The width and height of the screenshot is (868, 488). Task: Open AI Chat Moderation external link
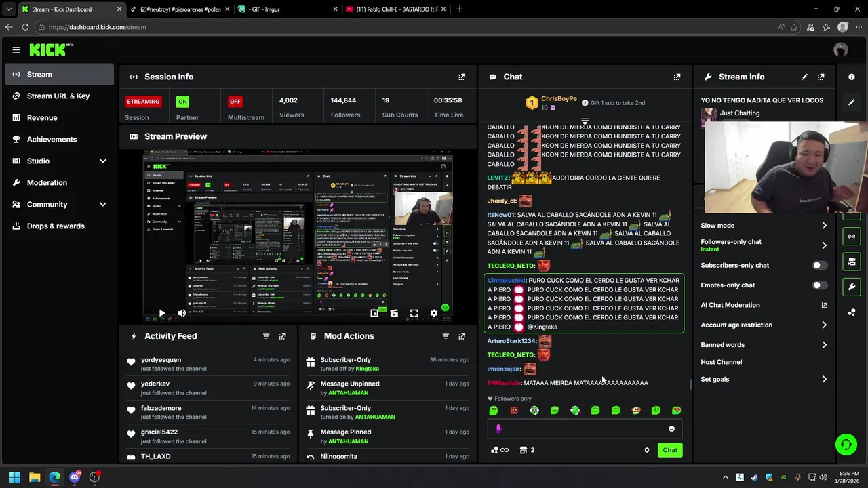coord(824,305)
